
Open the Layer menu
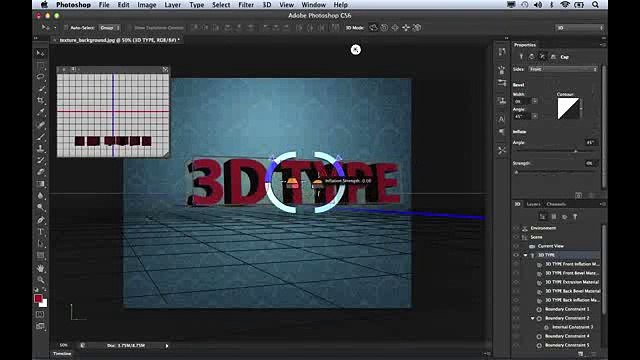click(x=173, y=5)
